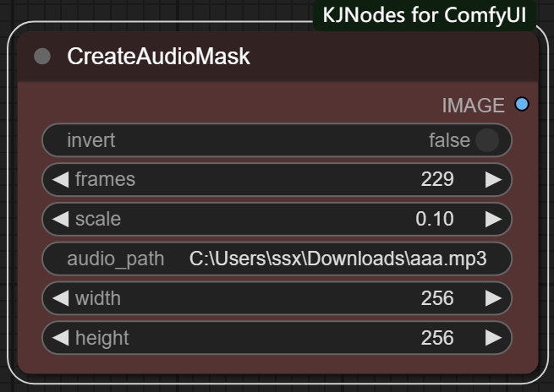Click the frames value 229
Image resolution: width=554 pixels, height=392 pixels.
437,180
